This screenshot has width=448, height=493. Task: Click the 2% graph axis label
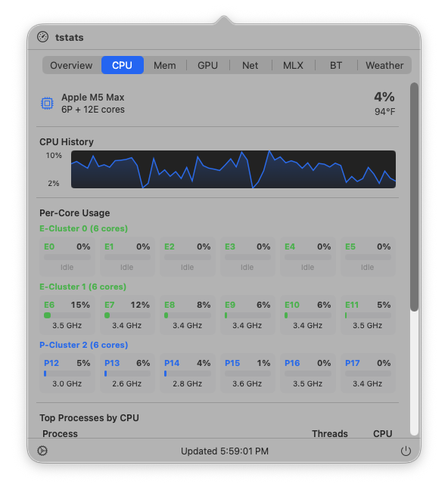point(54,183)
